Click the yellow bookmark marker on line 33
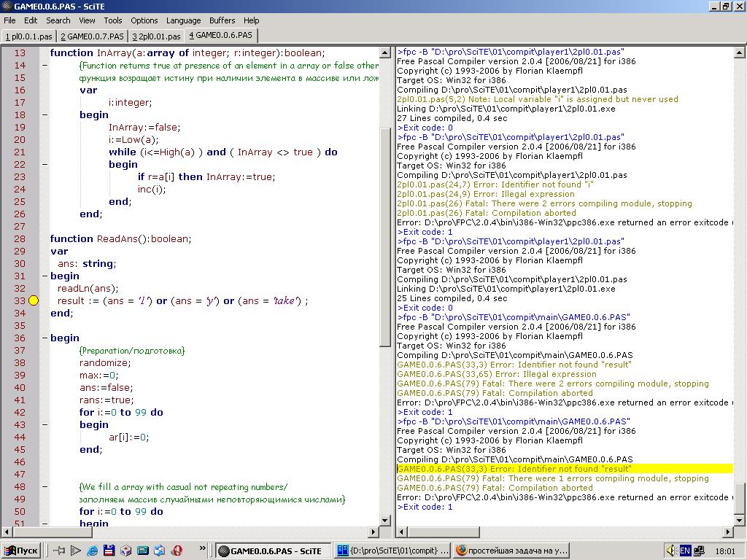The width and height of the screenshot is (747, 560). pos(33,300)
